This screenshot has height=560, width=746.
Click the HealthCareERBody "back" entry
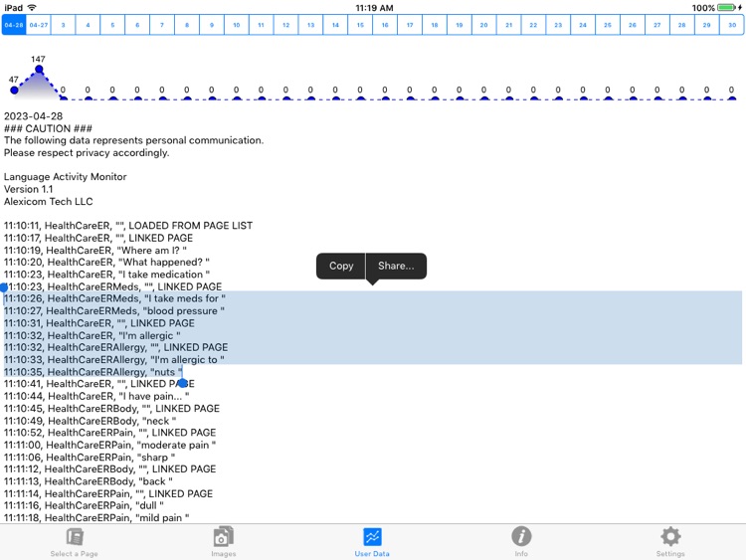88,481
